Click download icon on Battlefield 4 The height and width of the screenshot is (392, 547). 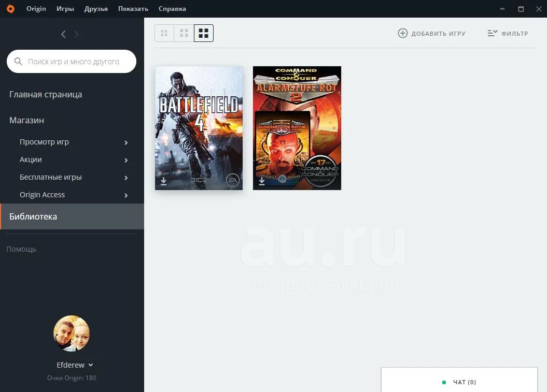click(163, 181)
